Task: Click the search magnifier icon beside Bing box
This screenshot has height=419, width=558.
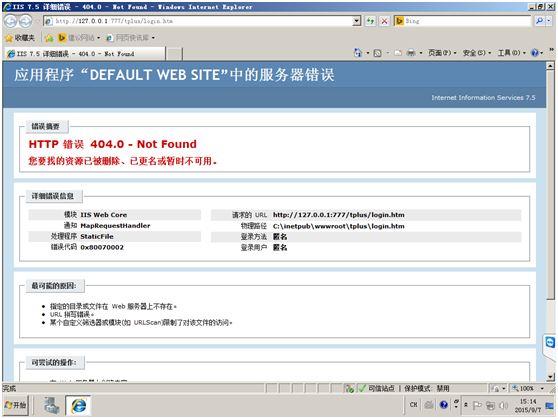Action: coord(539,21)
